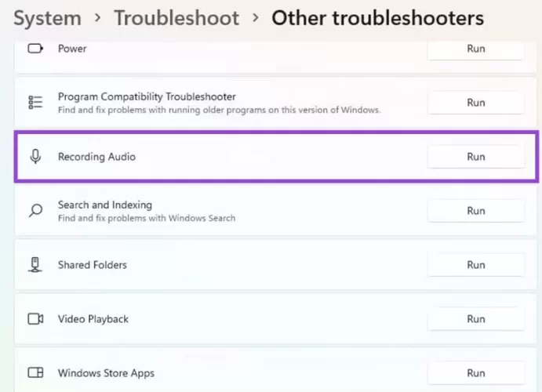The height and width of the screenshot is (392, 542).
Task: Click the Power battery icon
Action: (35, 49)
